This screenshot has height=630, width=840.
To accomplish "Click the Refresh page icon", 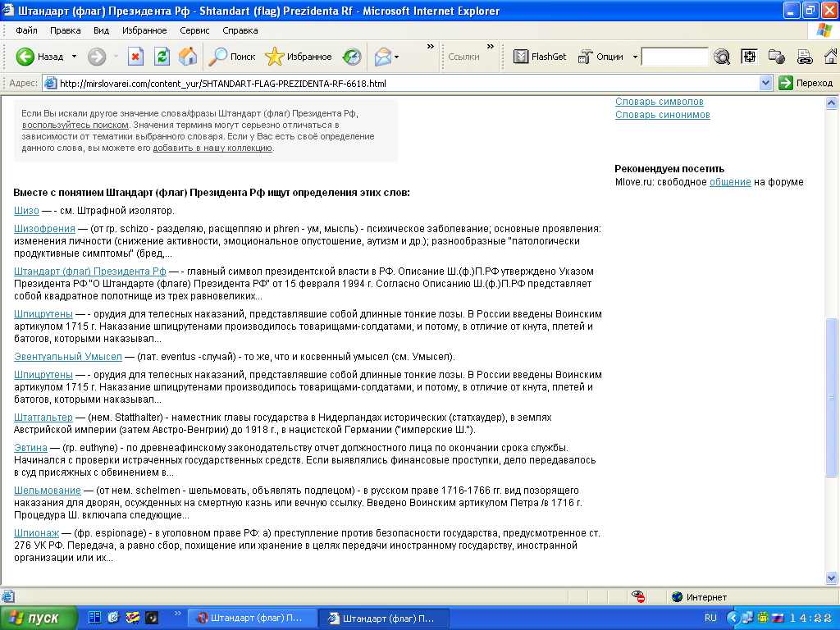I will pos(162,57).
